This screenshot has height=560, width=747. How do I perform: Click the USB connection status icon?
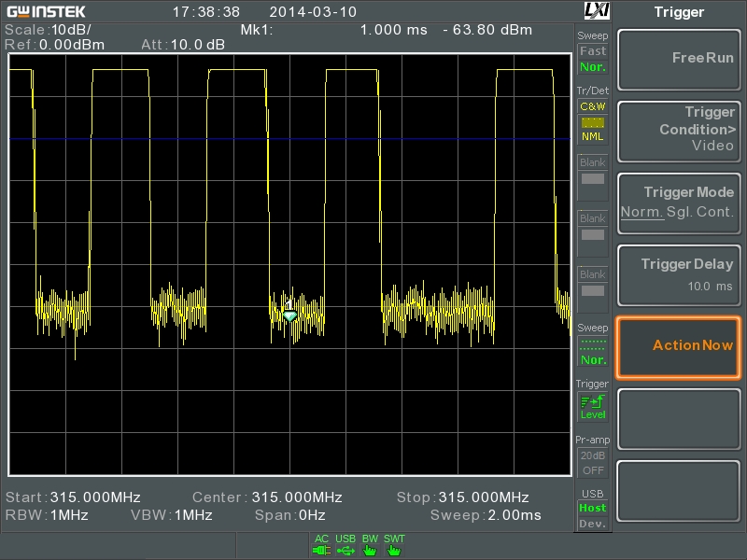tap(345, 551)
